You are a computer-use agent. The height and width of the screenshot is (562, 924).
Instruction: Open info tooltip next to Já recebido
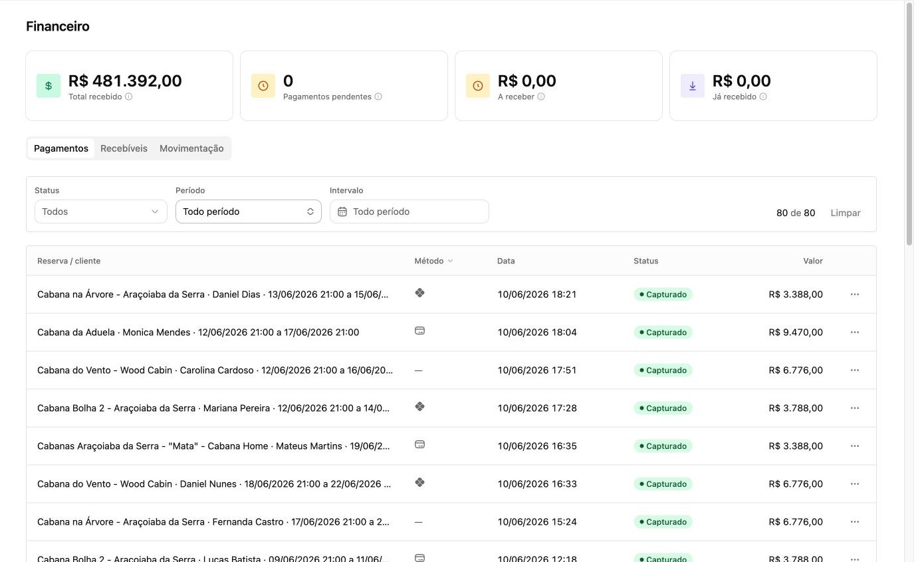click(763, 96)
